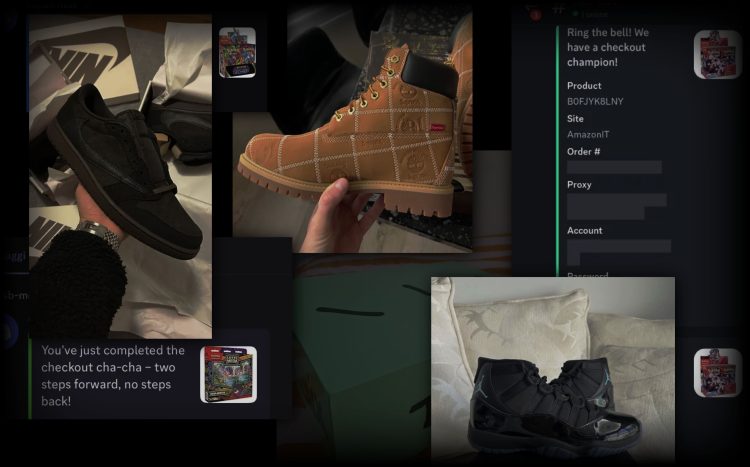Click the redacted Order # field
Image resolution: width=750 pixels, height=467 pixels.
tap(614, 167)
